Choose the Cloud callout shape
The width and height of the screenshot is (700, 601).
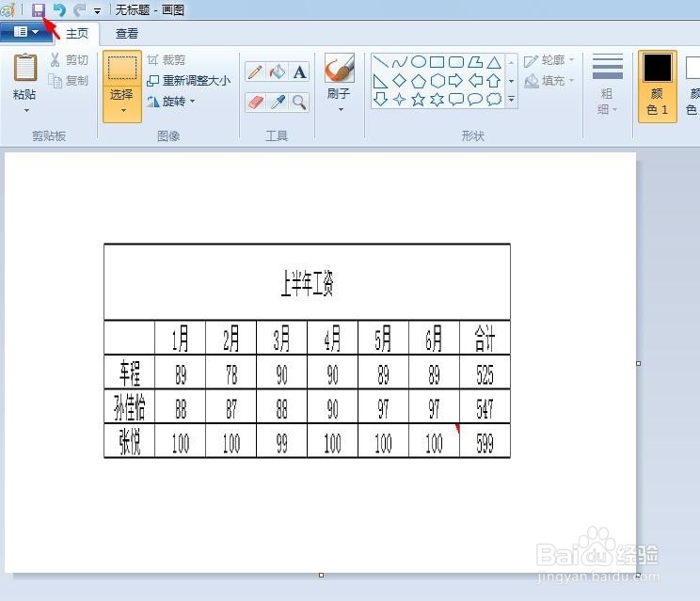tap(494, 99)
